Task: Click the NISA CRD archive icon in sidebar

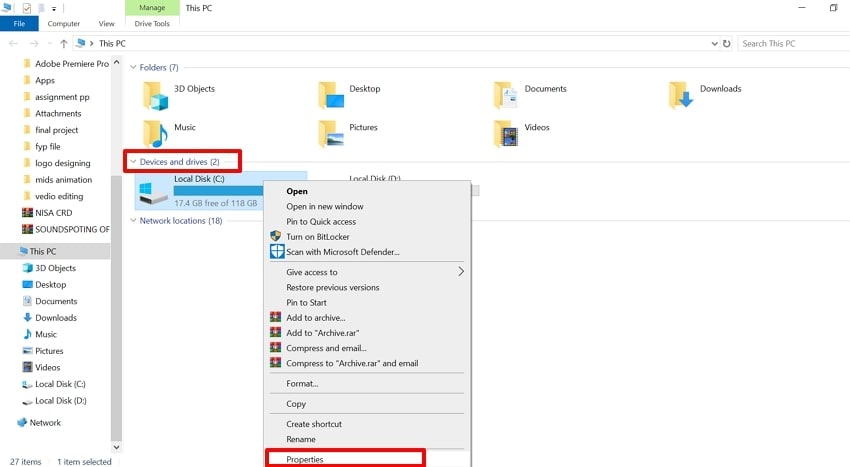Action: pyautogui.click(x=27, y=213)
